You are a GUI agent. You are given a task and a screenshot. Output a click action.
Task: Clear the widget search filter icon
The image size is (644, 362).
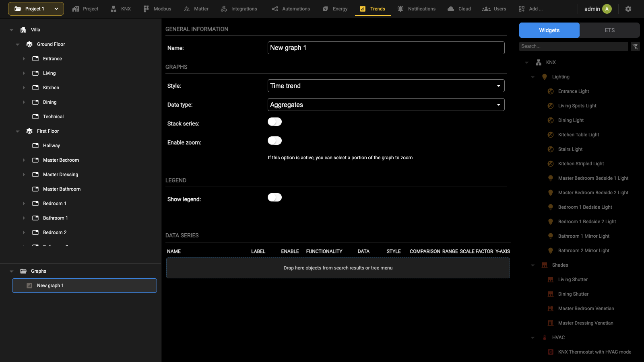635,46
